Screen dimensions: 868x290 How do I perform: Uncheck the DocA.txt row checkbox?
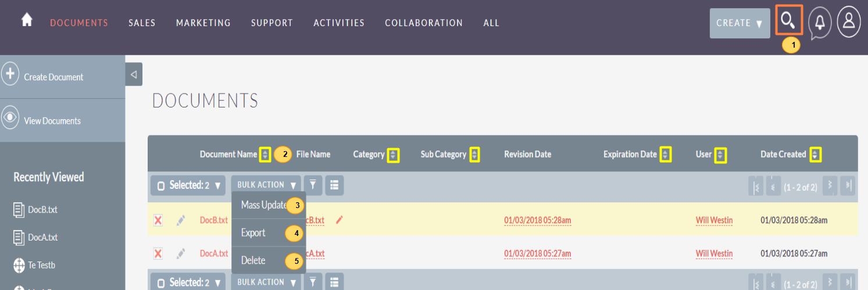(x=158, y=253)
